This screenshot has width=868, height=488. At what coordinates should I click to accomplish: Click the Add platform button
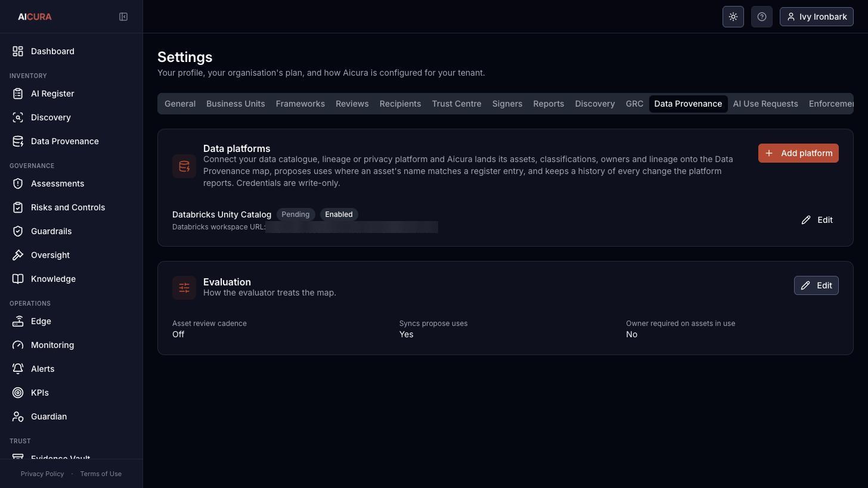(798, 153)
